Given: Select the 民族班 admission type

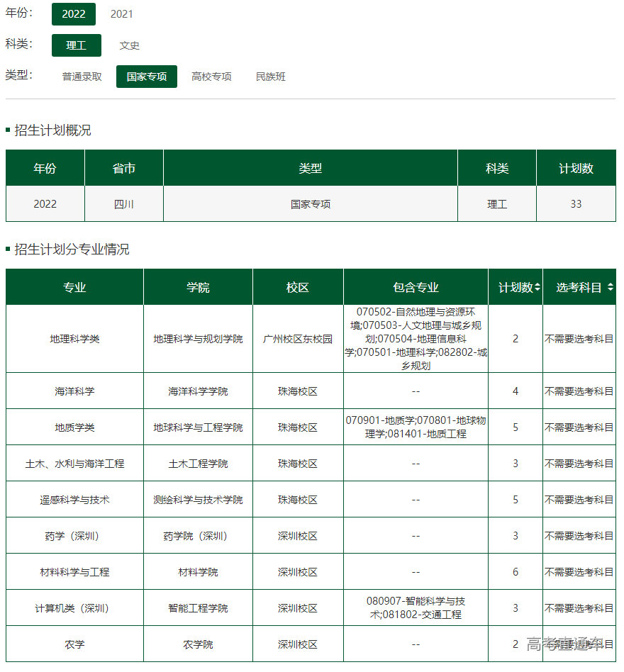Looking at the screenshot, I should [269, 76].
